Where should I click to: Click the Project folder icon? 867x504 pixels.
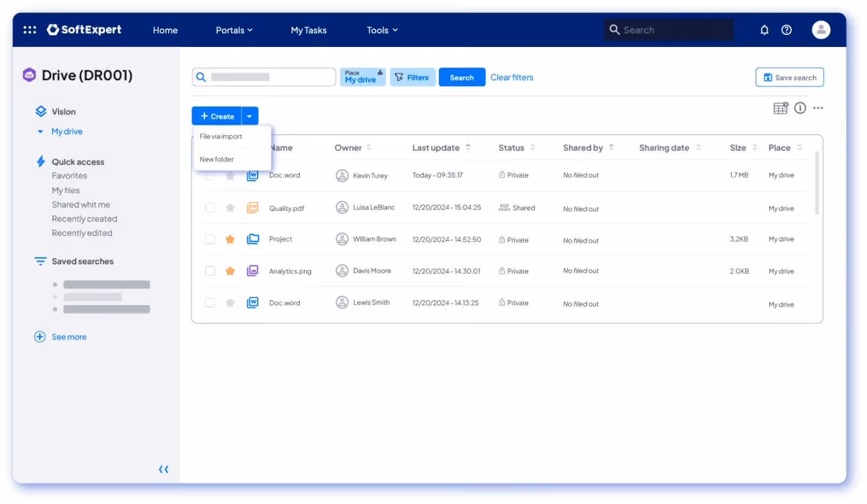pos(253,239)
